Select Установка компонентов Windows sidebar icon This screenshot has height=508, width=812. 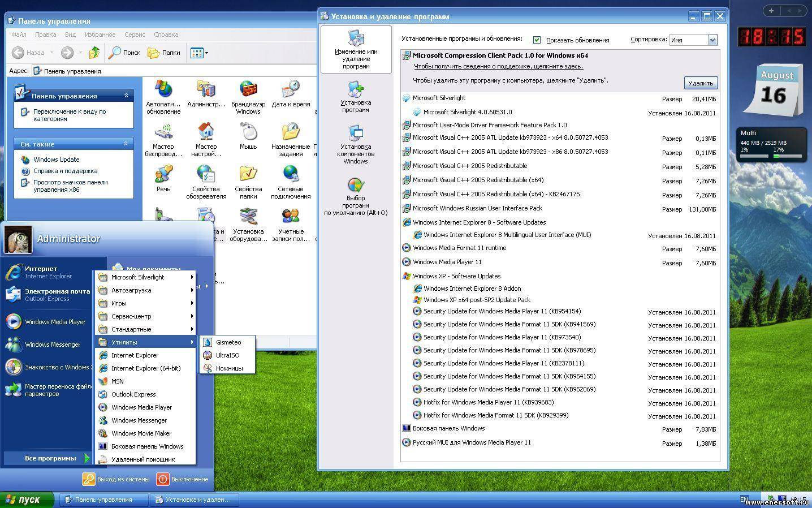(356, 145)
